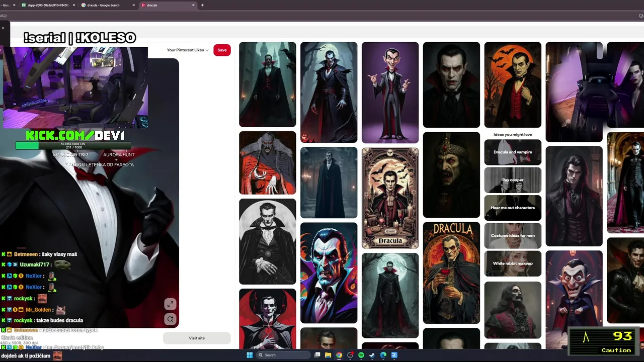Open the close-up Dracula portrait with red collar

pos(451,85)
